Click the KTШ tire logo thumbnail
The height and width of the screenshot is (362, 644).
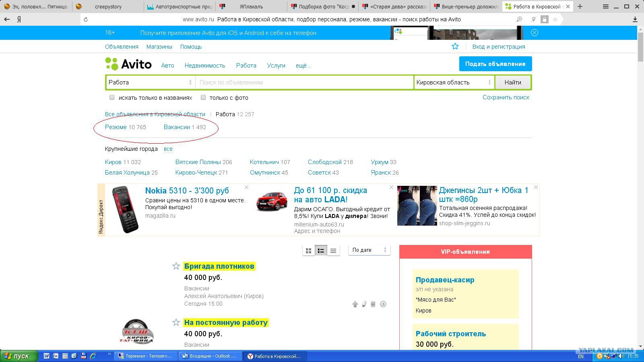137,331
